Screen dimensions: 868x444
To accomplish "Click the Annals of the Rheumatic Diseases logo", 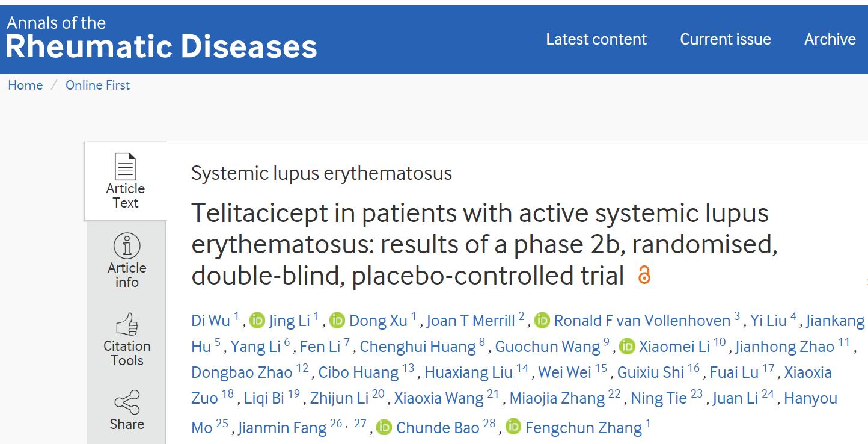I will point(162,37).
